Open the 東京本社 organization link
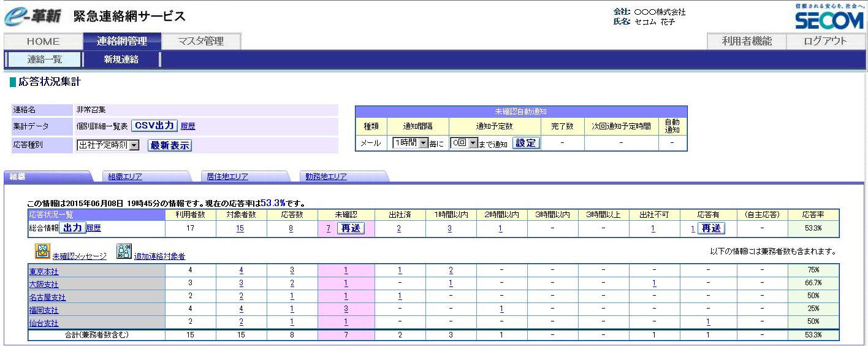Viewport: 868px width, 346px height. pyautogui.click(x=44, y=271)
